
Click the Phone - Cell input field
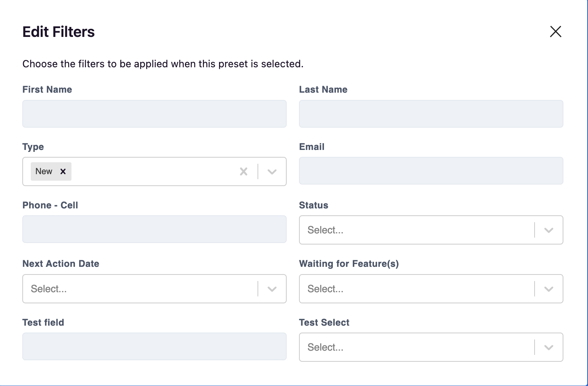click(x=154, y=229)
